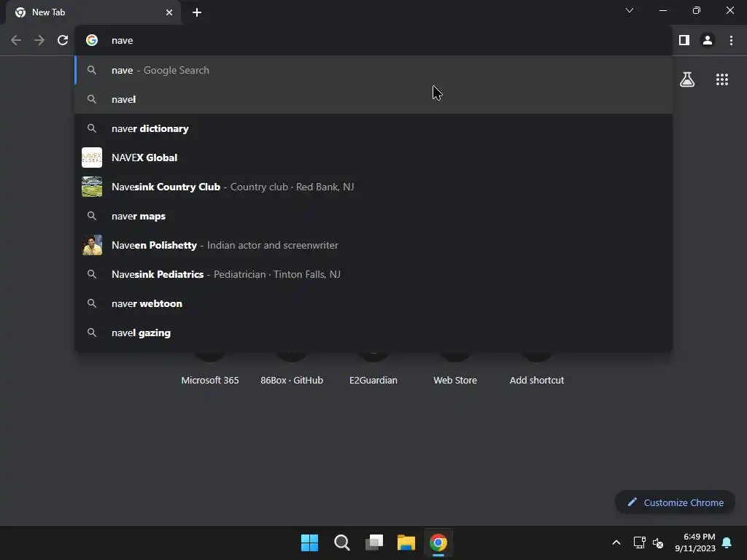
Task: Open the Windows Start menu
Action: 309,542
